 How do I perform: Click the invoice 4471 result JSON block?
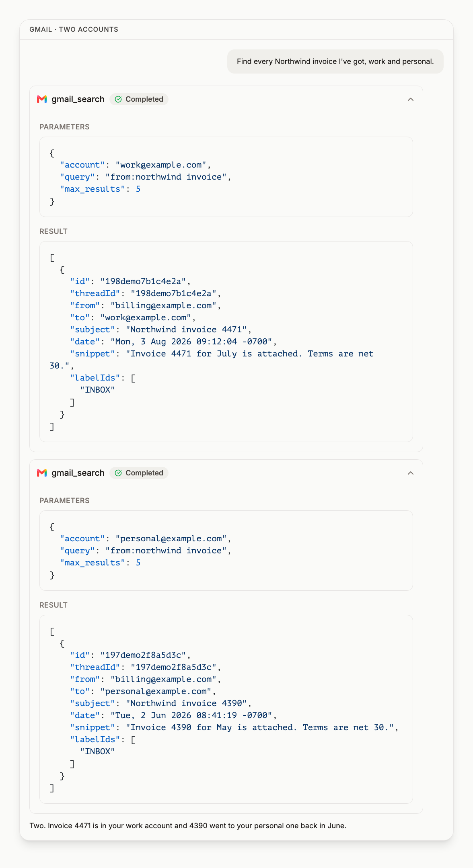(x=226, y=342)
